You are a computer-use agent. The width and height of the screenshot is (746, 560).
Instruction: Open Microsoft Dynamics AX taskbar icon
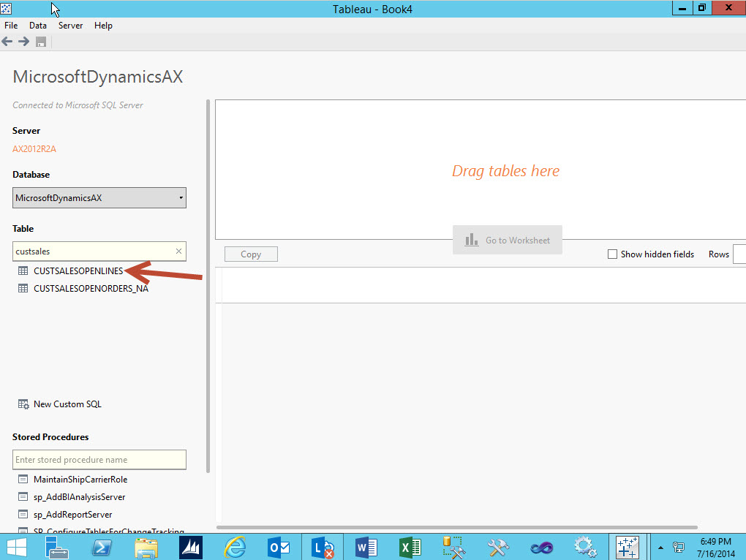tap(191, 547)
